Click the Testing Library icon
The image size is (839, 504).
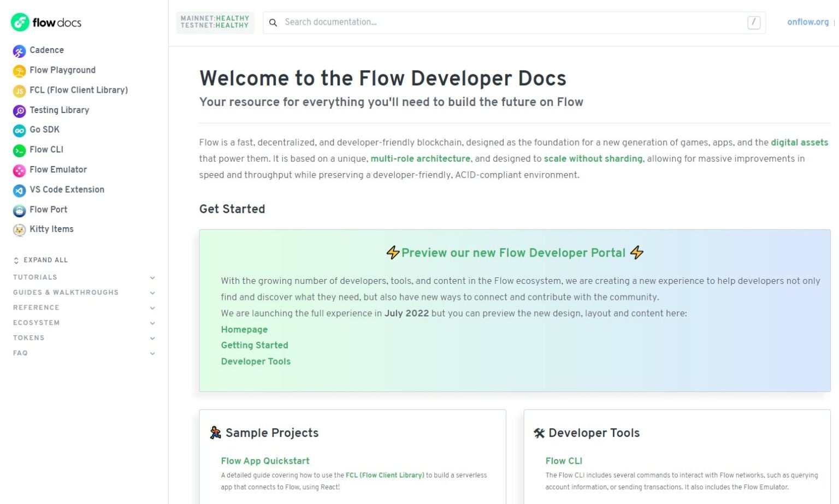coord(19,111)
